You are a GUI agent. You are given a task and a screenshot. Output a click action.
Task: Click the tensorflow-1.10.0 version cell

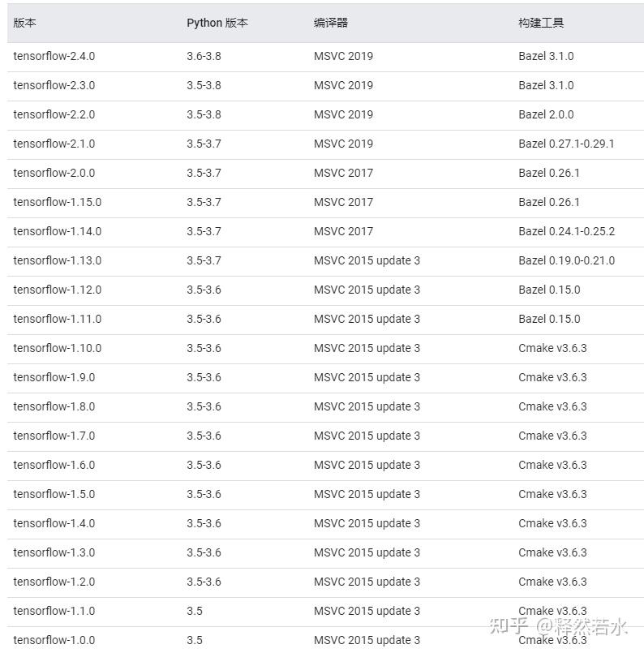(57, 348)
